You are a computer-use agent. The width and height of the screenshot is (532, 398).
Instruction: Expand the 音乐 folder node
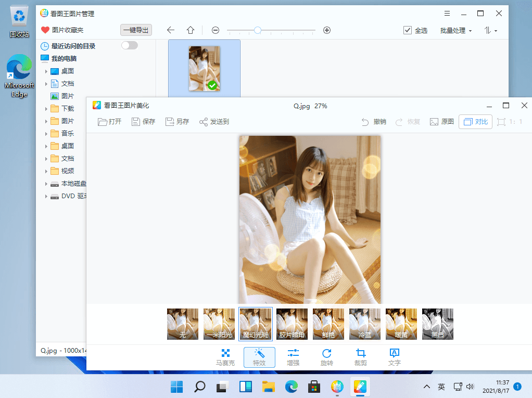pos(46,134)
